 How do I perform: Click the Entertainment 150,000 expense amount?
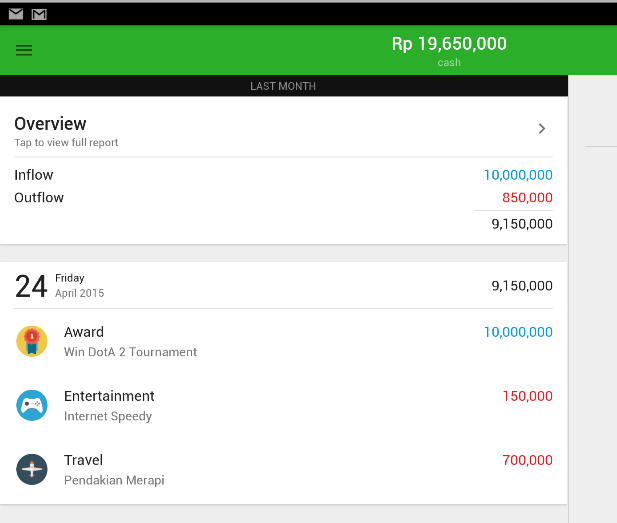click(x=527, y=396)
